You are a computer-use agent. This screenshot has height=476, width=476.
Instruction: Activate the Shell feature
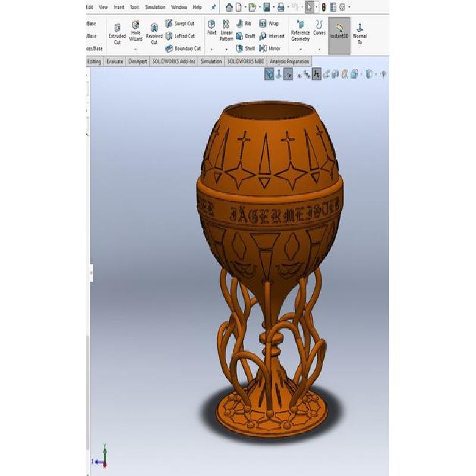pyautogui.click(x=245, y=49)
